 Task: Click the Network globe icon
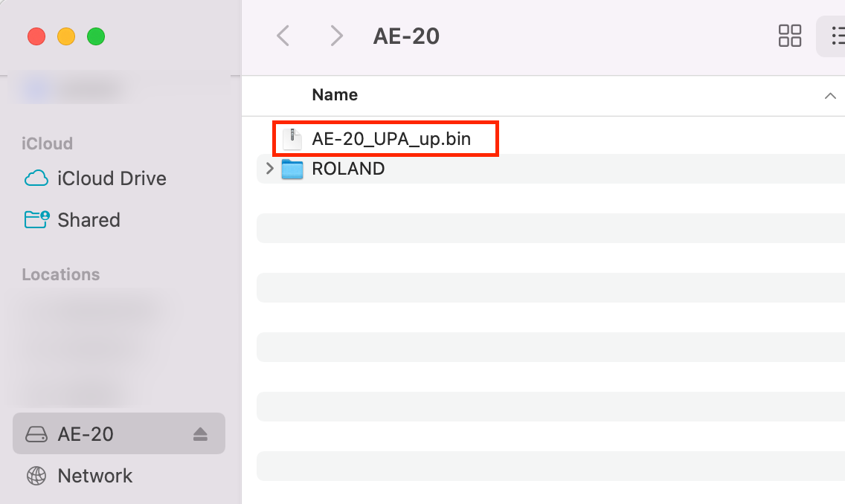point(36,476)
